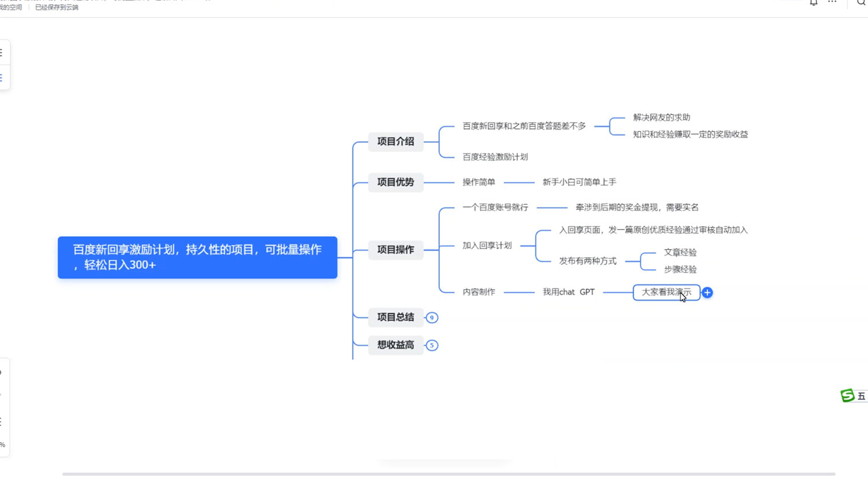Expand the 加入回享计划 branch
The image size is (868, 477).
click(486, 245)
